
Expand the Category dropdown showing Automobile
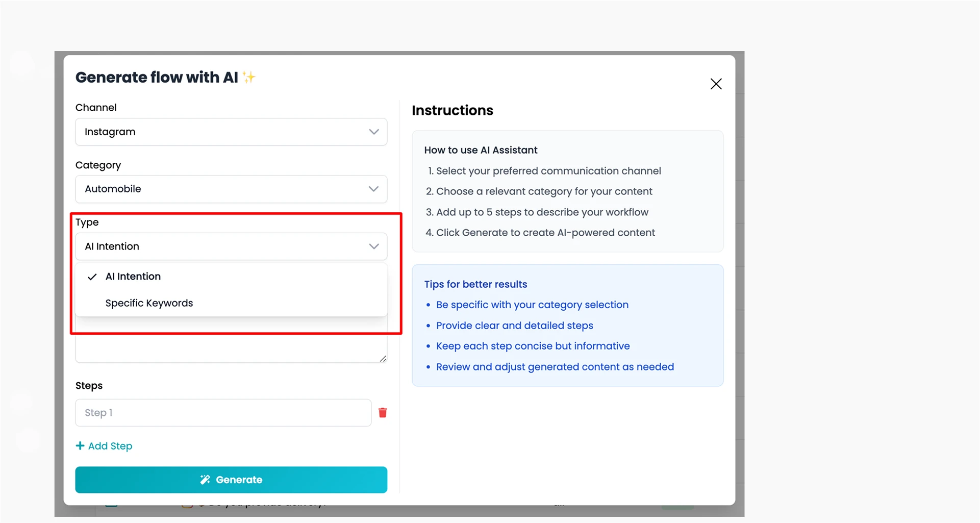tap(231, 189)
